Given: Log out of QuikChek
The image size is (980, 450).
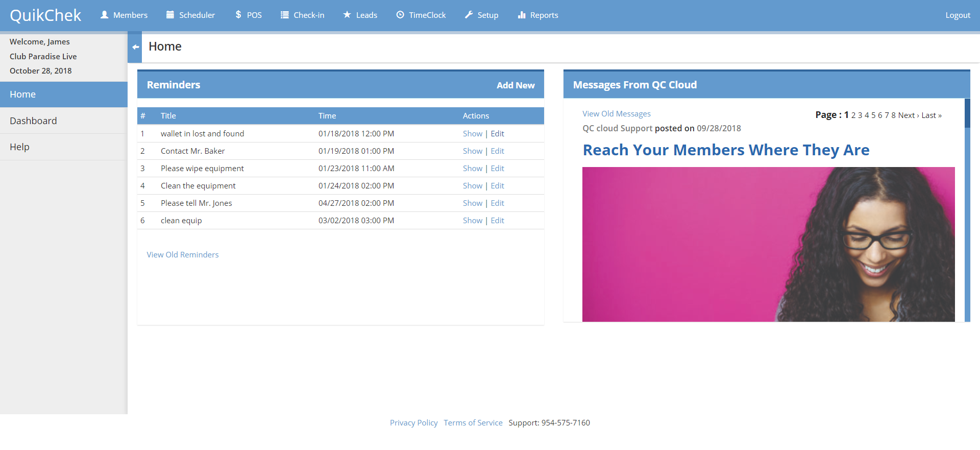Looking at the screenshot, I should [958, 15].
